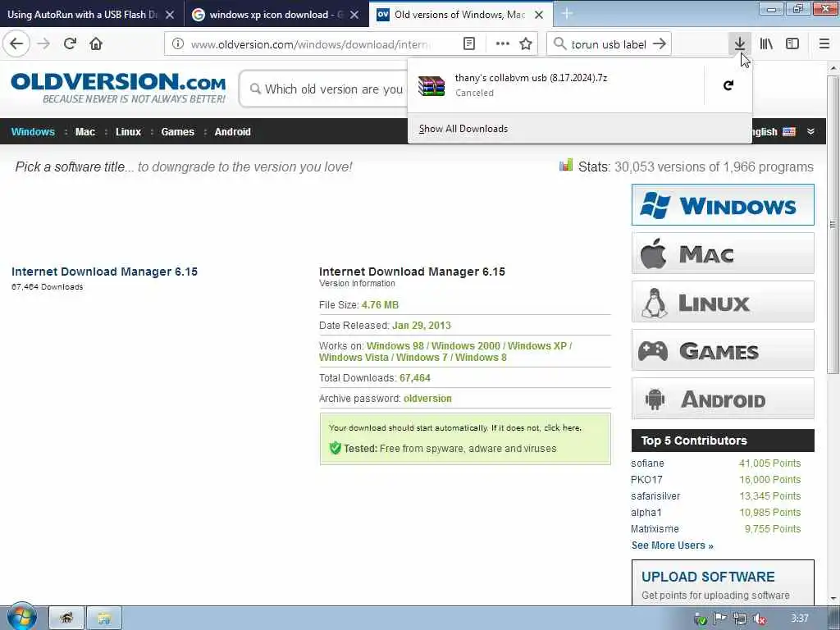Click the page vertical scrollbar thumb

pos(833,224)
